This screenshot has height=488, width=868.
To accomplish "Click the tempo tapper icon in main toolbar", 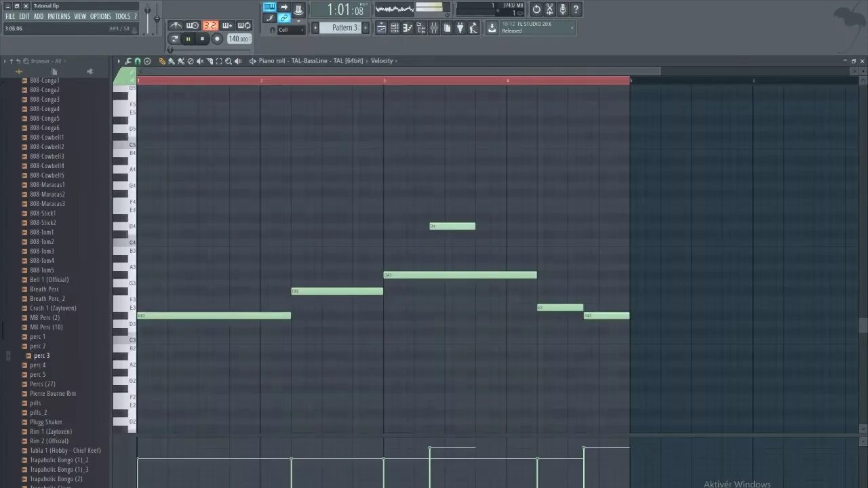I will pos(473,28).
